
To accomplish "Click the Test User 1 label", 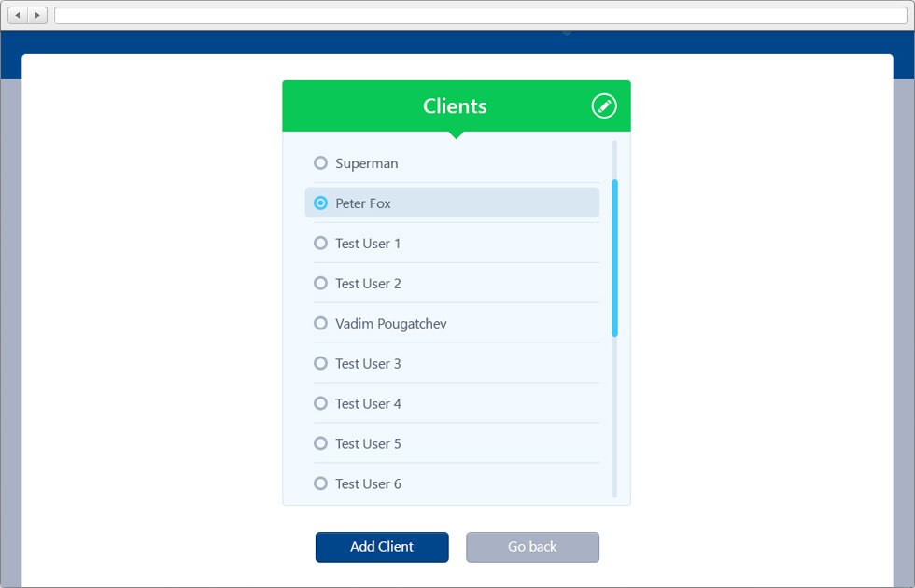I will coord(368,244).
